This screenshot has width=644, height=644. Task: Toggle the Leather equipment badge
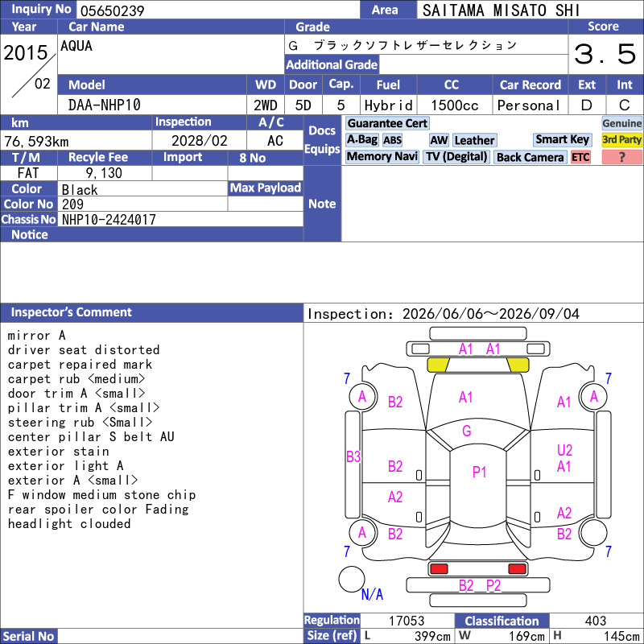pyautogui.click(x=474, y=140)
